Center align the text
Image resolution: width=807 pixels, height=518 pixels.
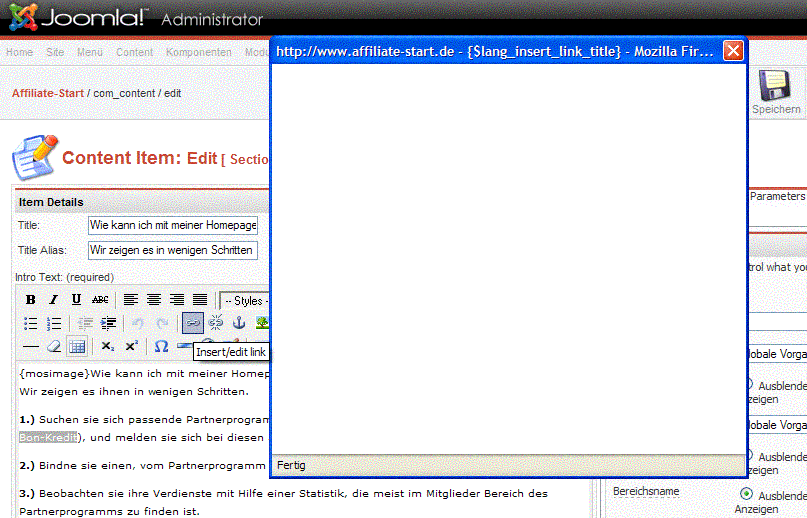(x=154, y=299)
